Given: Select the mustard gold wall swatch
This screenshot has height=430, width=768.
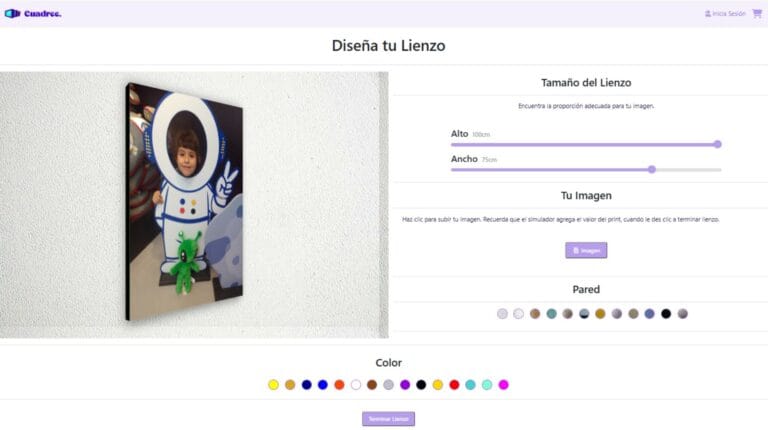Looking at the screenshot, I should point(600,314).
